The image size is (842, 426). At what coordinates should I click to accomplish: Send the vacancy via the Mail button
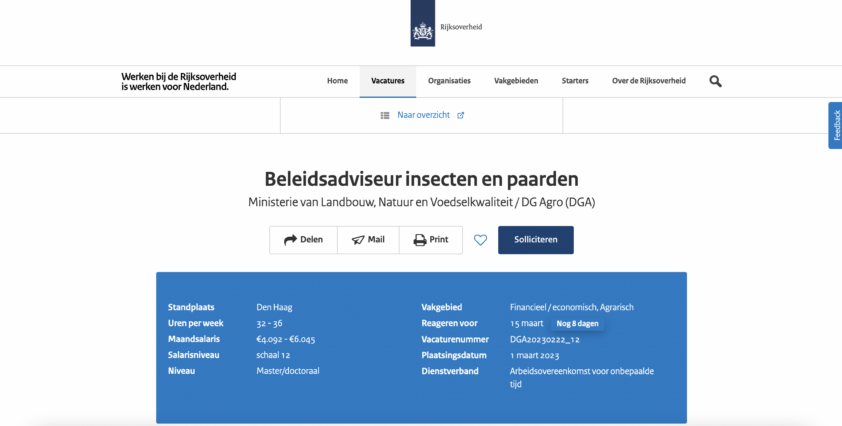coord(368,240)
